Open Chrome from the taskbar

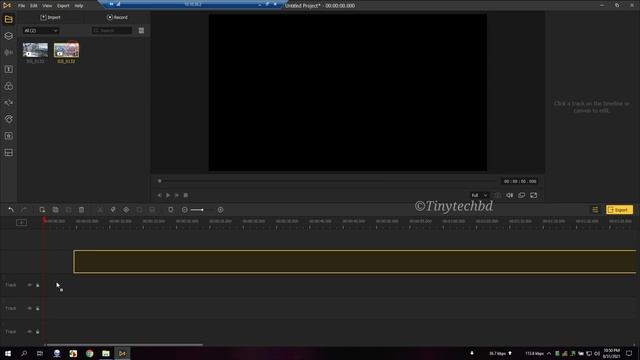(x=89, y=353)
